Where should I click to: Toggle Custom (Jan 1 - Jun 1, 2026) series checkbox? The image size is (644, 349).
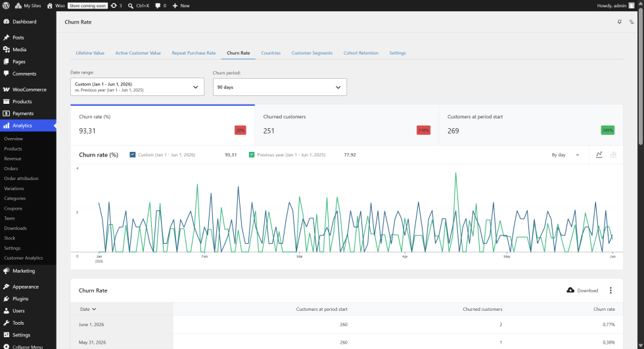133,155
